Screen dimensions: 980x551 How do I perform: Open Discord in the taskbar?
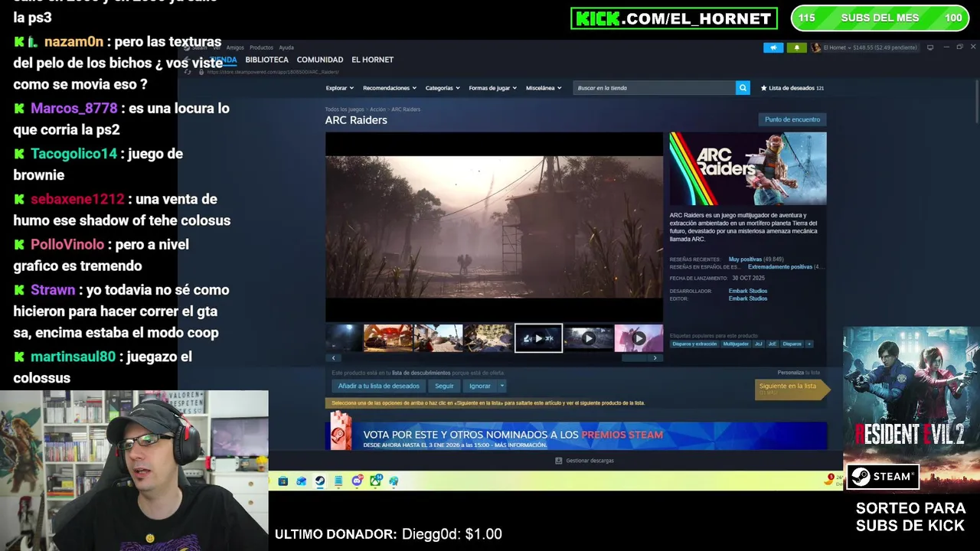click(x=357, y=481)
